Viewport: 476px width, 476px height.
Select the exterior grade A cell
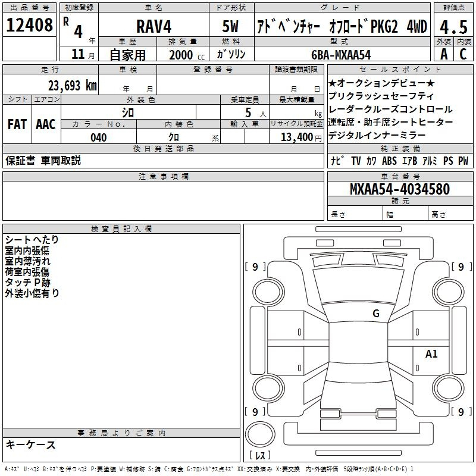443,54
